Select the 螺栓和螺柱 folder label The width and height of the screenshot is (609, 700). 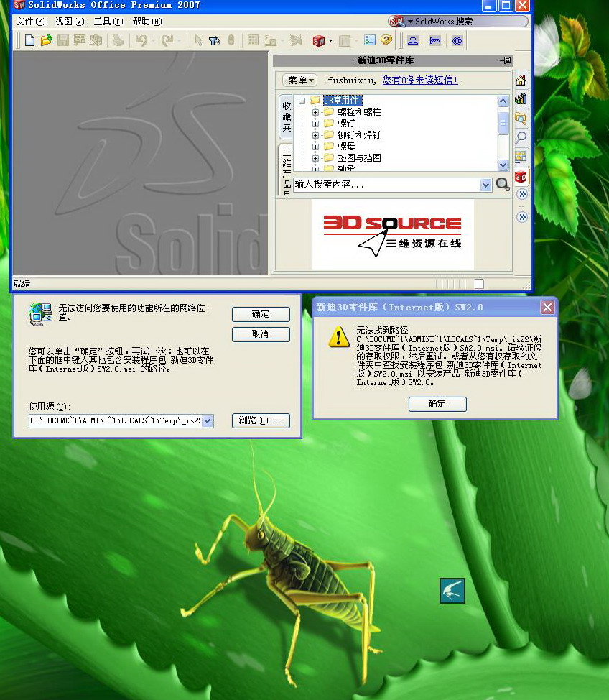[x=359, y=112]
